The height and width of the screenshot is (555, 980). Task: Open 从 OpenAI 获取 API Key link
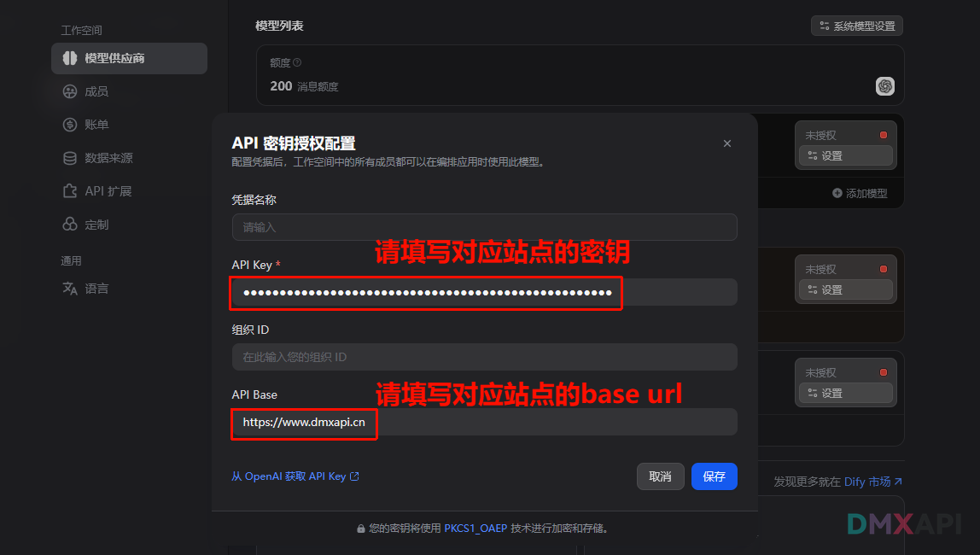(x=295, y=476)
